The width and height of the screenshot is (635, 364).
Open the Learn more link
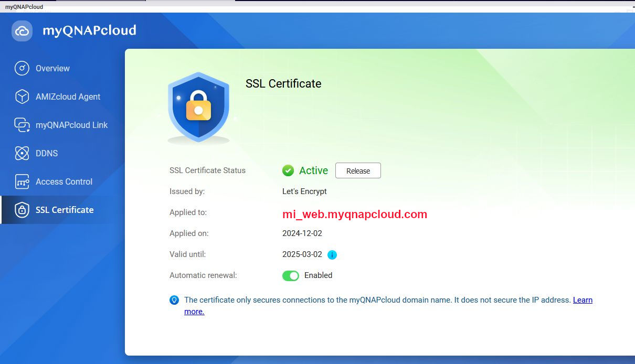583,300
